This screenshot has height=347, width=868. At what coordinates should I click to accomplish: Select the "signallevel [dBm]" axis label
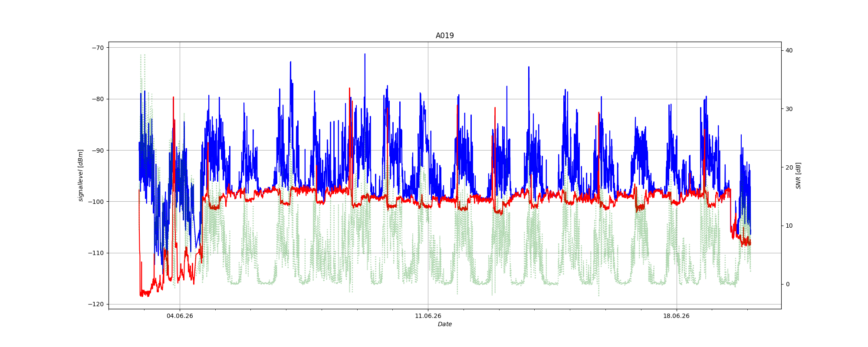point(81,175)
